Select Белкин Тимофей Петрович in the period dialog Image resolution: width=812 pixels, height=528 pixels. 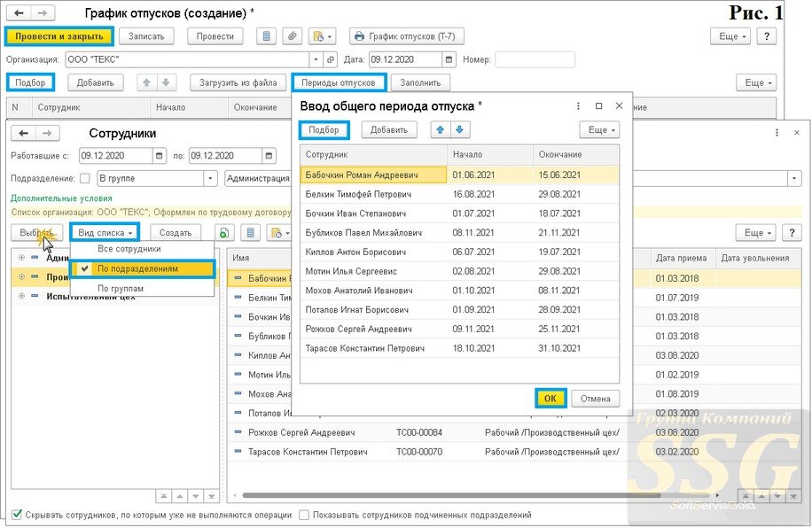(358, 194)
